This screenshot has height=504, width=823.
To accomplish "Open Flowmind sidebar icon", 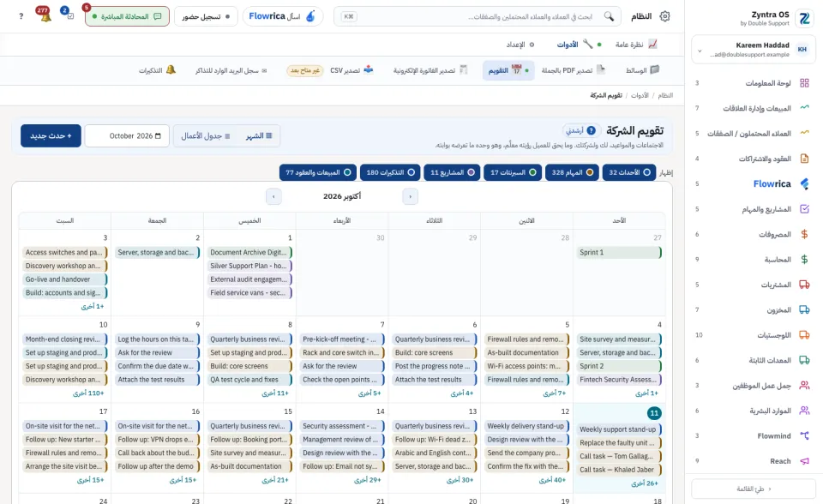I will click(x=804, y=435).
